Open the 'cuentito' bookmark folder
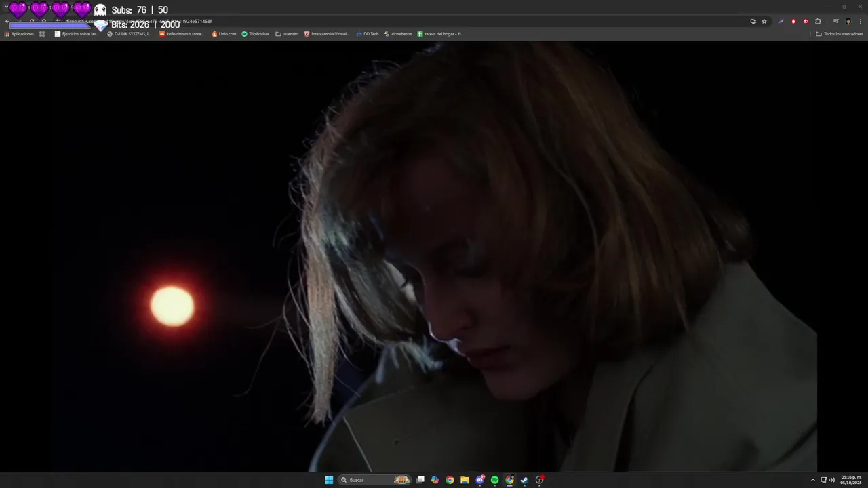Screen dimensions: 868x488 point(287,34)
